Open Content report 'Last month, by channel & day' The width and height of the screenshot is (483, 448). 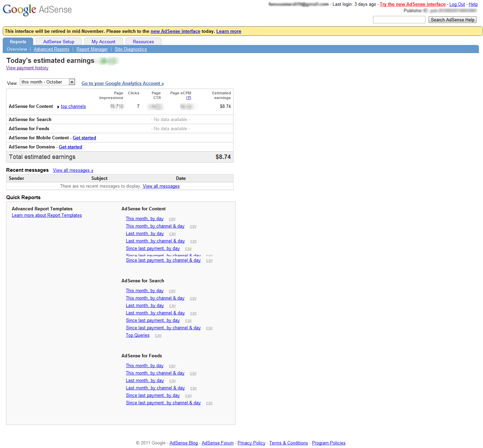(x=155, y=241)
